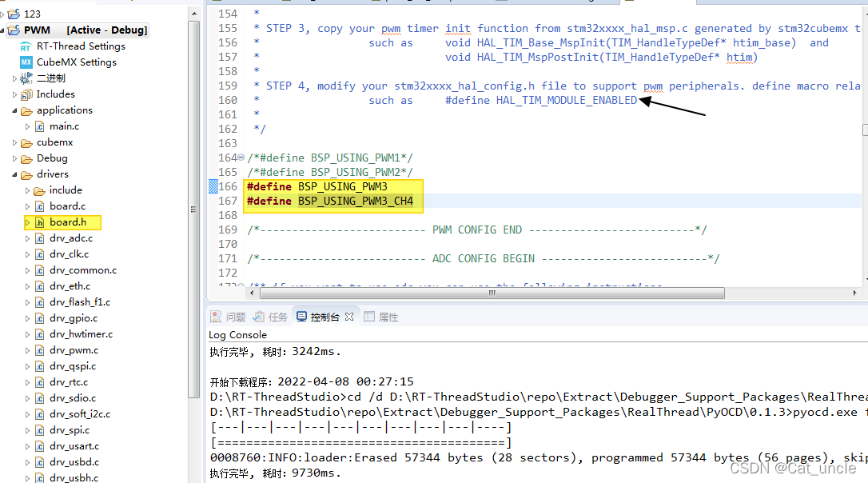This screenshot has height=483, width=868.
Task: Click the cubemx folder icon
Action: point(26,143)
